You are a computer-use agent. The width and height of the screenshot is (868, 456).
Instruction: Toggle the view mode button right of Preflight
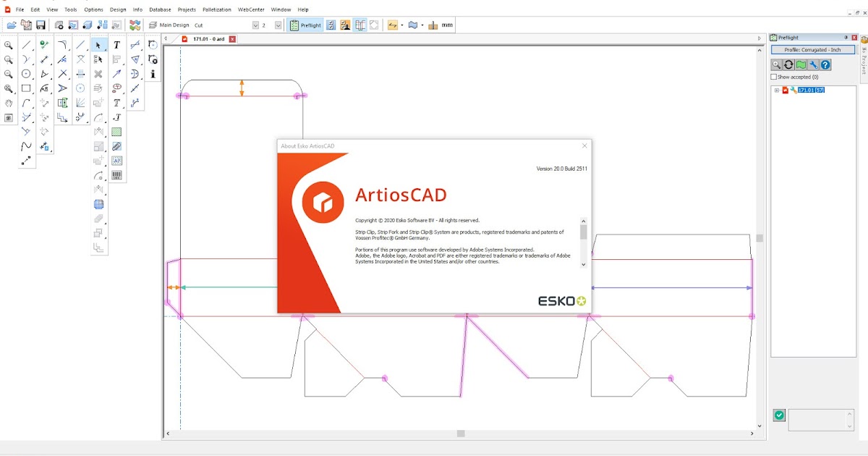[331, 25]
